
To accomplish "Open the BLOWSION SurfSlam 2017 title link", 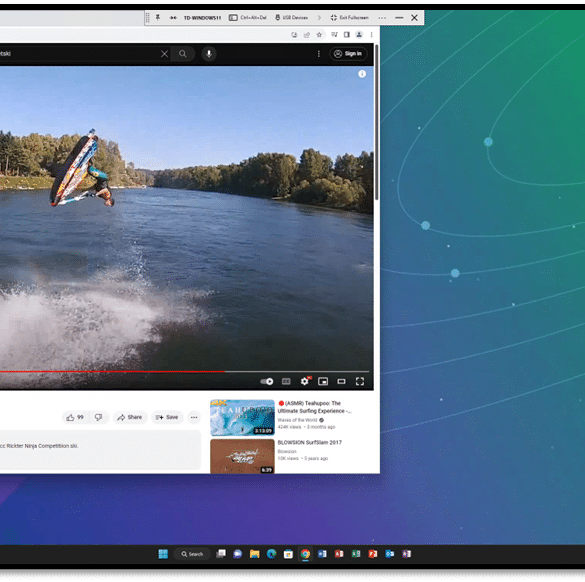I will (310, 442).
